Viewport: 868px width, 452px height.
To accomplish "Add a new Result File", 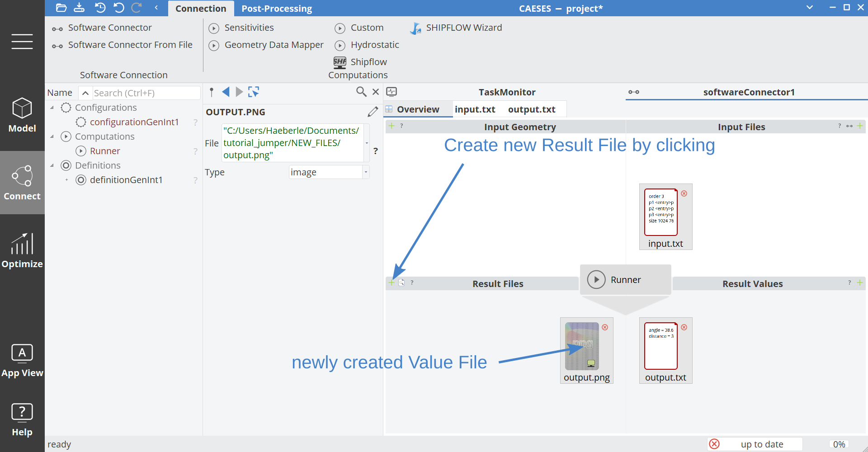I will pos(392,282).
